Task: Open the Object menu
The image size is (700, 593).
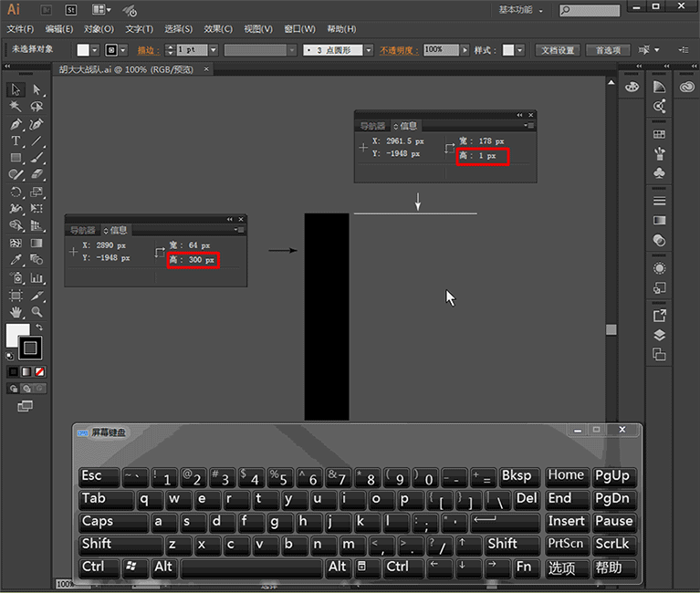Action: pyautogui.click(x=99, y=29)
